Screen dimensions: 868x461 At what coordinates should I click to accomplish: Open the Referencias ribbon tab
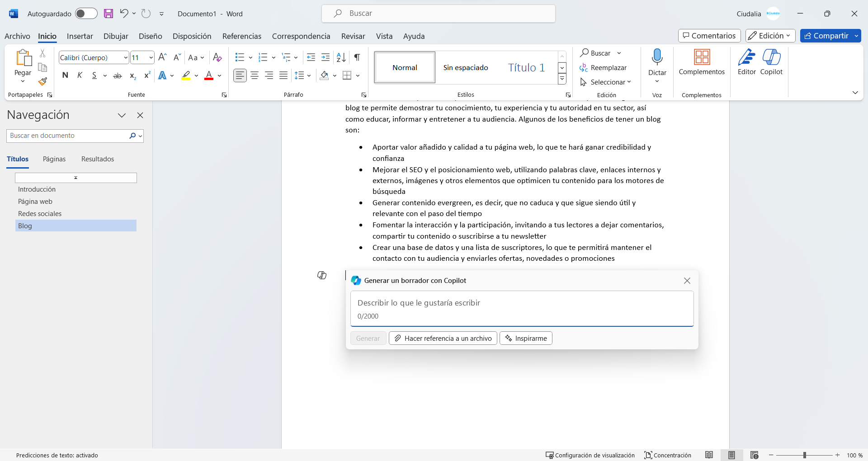241,36
